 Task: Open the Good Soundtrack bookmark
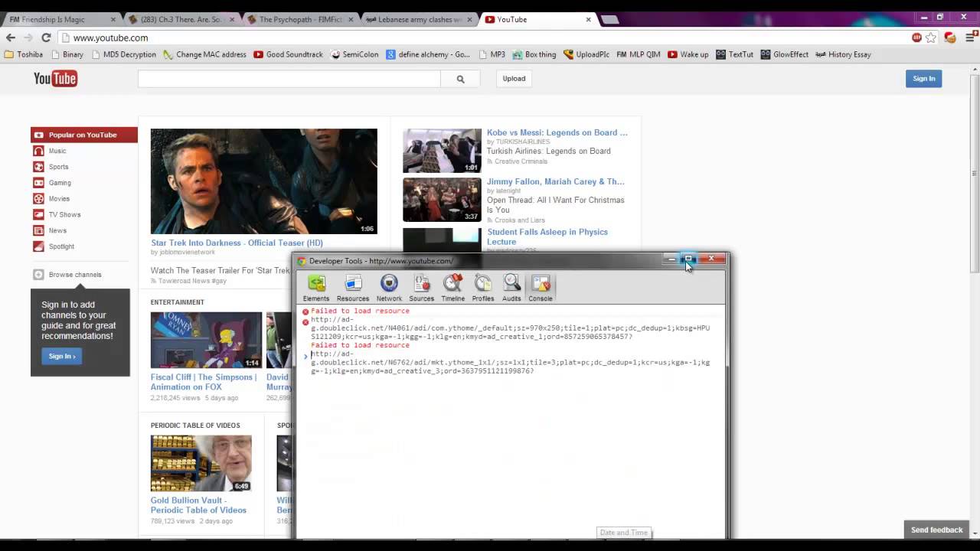(288, 54)
